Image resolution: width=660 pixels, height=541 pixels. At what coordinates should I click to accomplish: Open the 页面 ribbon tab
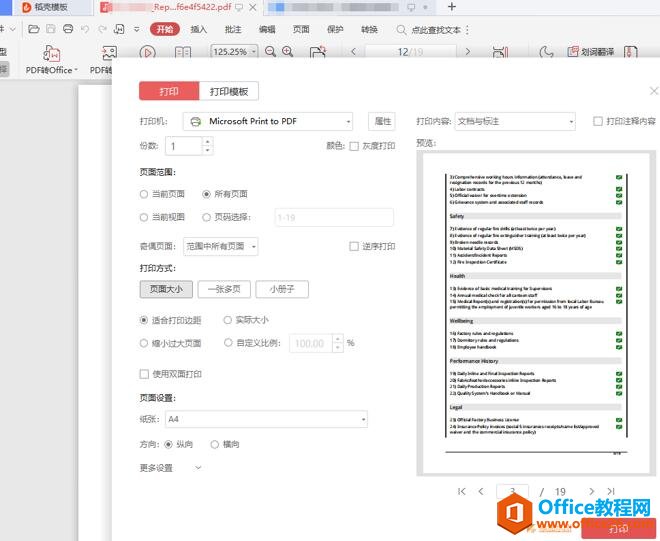click(x=301, y=29)
